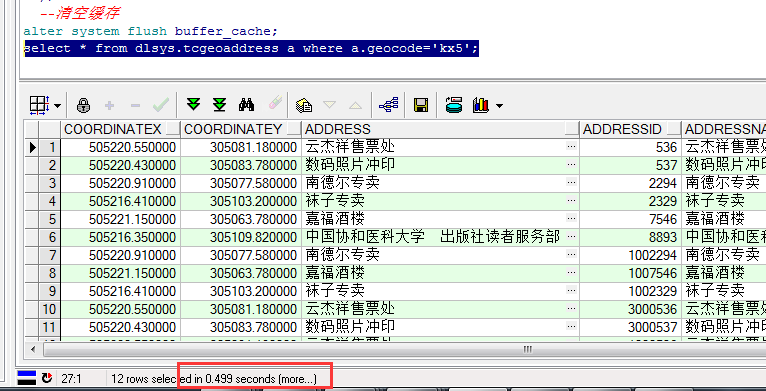The height and width of the screenshot is (391, 766).
Task: Click small button in ADDRESSID header
Action: pyautogui.click(x=674, y=129)
